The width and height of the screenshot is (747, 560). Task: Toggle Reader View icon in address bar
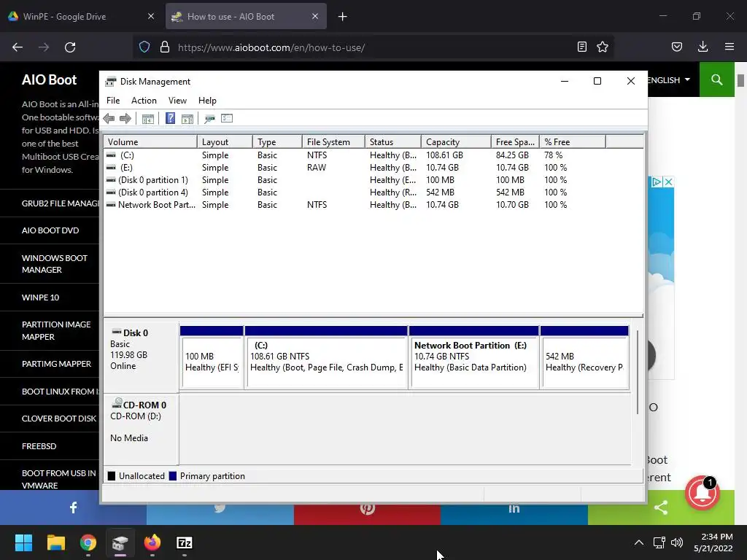[x=581, y=47]
